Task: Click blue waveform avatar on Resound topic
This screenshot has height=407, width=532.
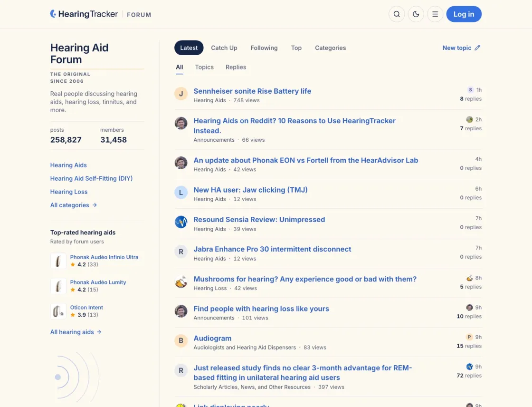Action: coord(181,222)
